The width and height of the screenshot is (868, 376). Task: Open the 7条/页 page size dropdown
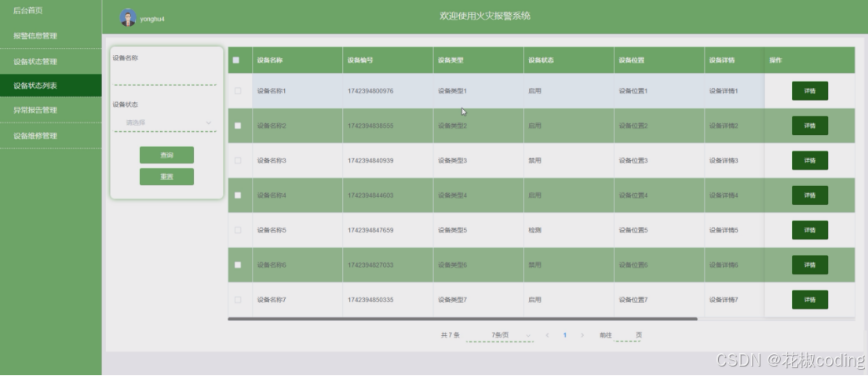point(500,335)
